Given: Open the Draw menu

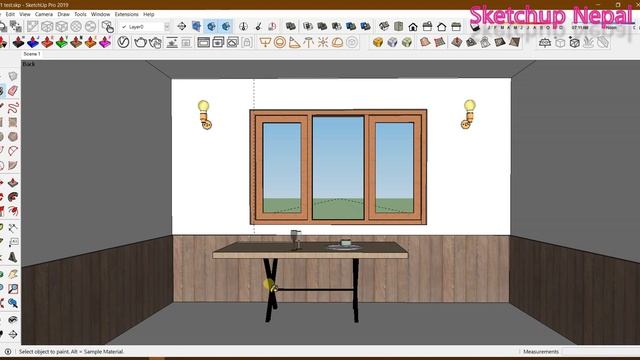Looking at the screenshot, I should [x=63, y=14].
